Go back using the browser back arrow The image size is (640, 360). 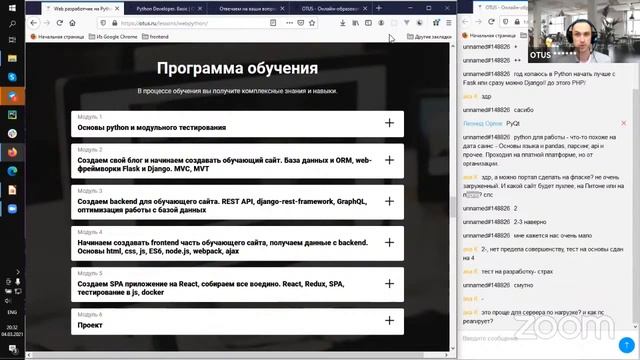(34, 23)
